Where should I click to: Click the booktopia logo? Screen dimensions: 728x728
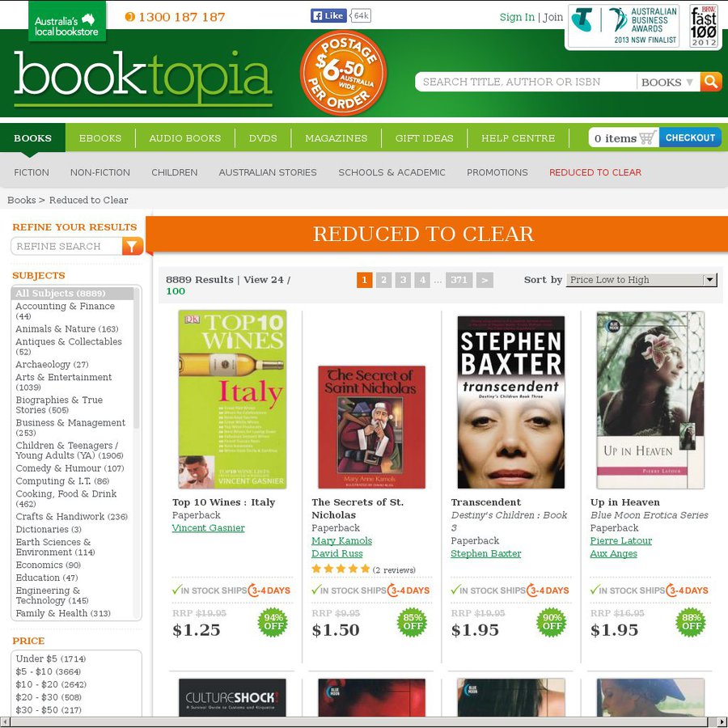click(143, 78)
